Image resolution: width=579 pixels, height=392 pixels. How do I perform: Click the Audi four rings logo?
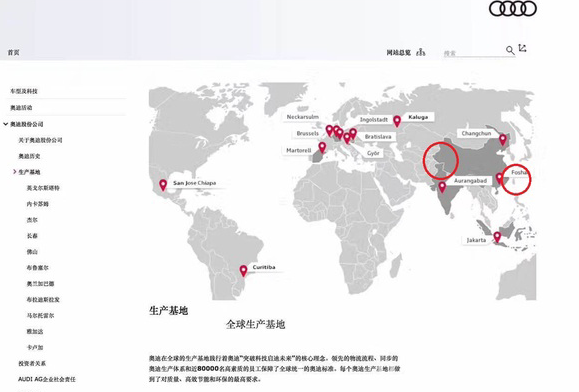coord(513,8)
